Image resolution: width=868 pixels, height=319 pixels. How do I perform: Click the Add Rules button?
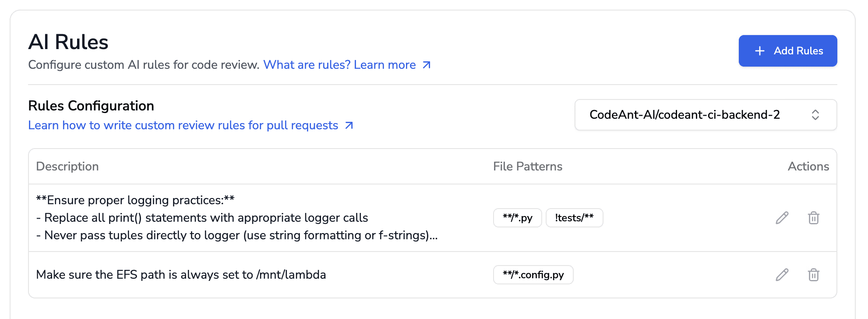point(787,51)
